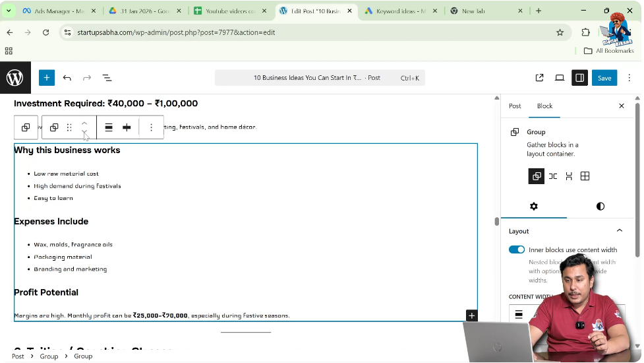
Task: Select the Grid layout variation icon
Action: [x=585, y=176]
